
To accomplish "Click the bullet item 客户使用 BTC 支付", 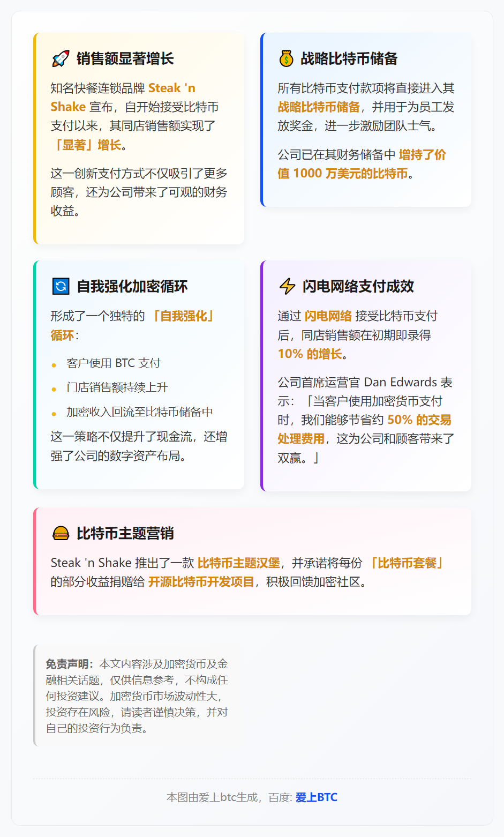I will tap(114, 363).
